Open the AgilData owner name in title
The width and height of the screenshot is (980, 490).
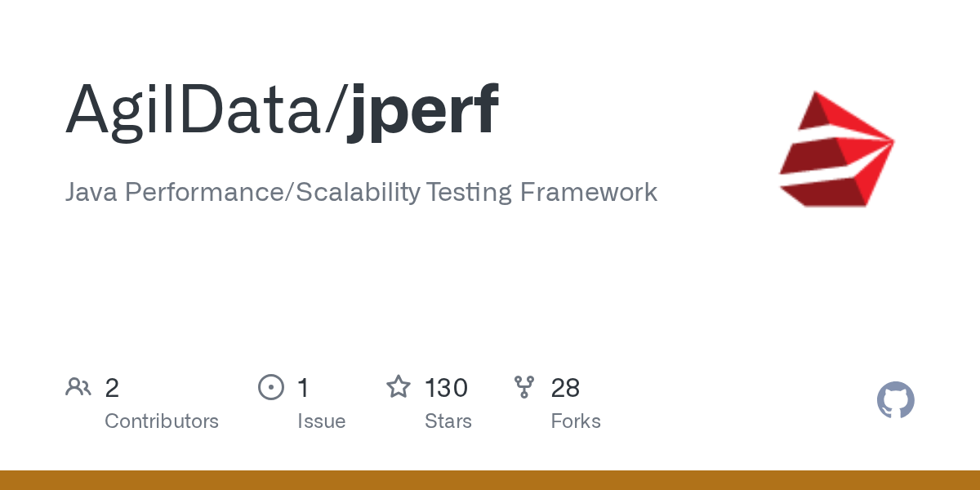pyautogui.click(x=196, y=110)
